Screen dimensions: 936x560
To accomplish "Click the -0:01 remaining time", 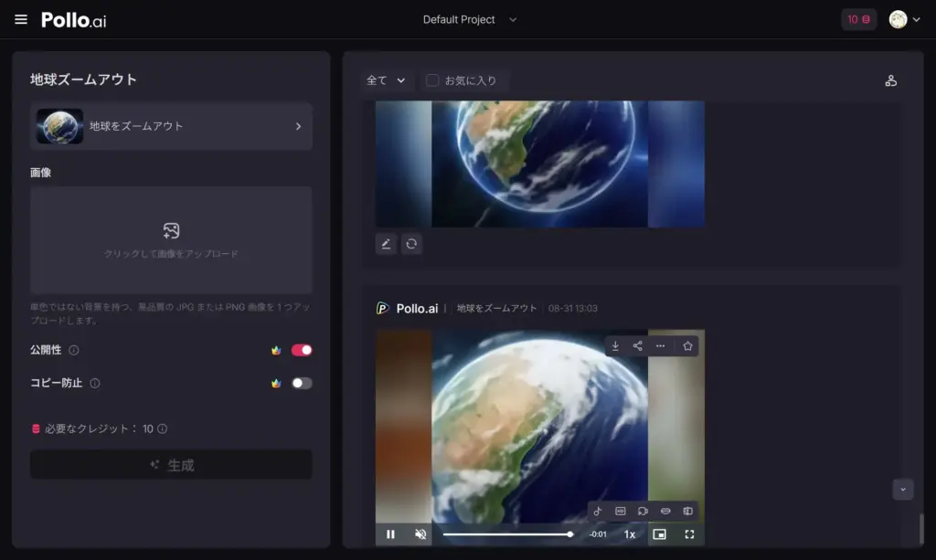I will [x=598, y=534].
